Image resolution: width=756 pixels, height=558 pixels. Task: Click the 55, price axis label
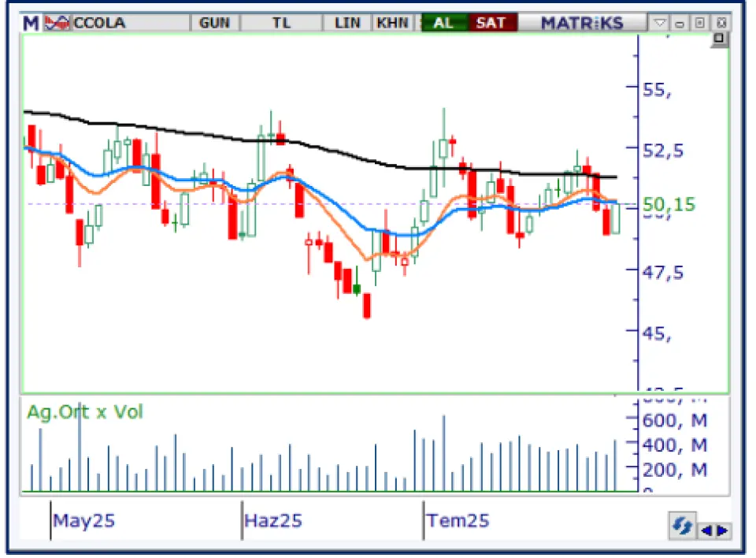(x=657, y=91)
